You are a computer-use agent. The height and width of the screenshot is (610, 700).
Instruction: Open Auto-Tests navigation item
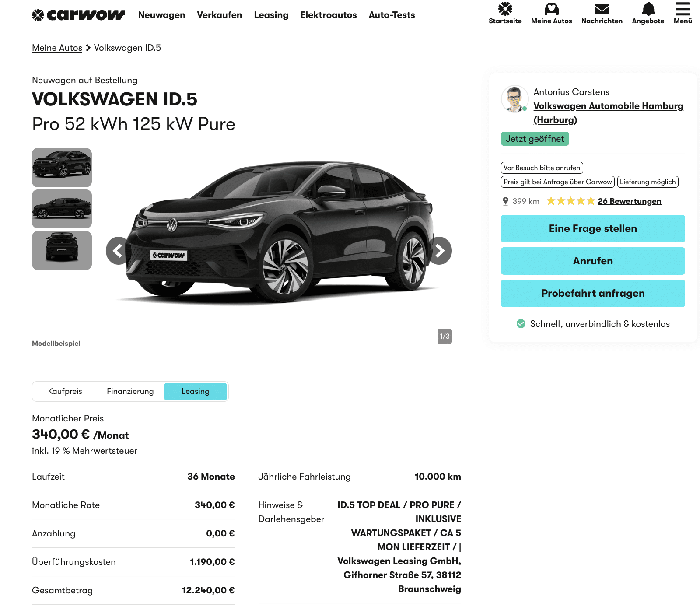coord(392,15)
